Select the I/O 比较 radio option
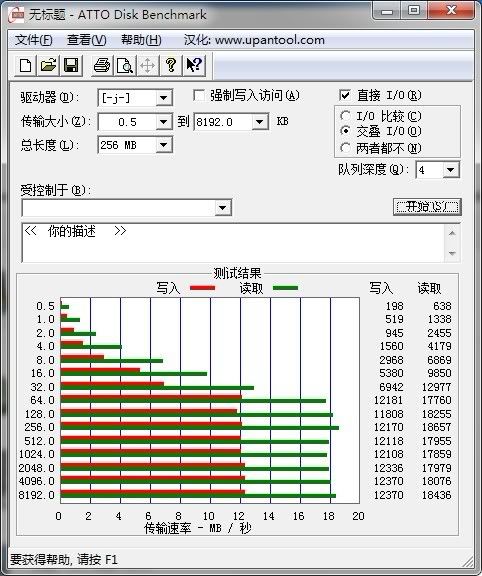This screenshot has width=482, height=576. click(x=345, y=116)
